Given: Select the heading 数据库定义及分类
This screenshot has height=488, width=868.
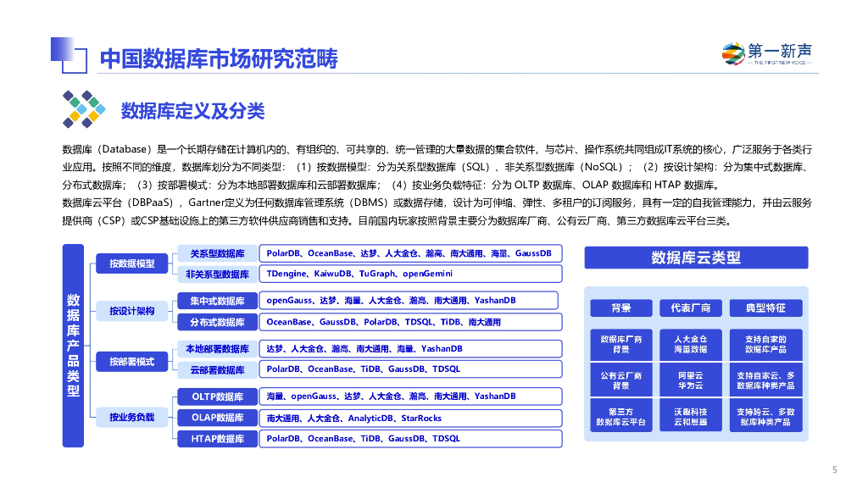Looking at the screenshot, I should point(192,111).
